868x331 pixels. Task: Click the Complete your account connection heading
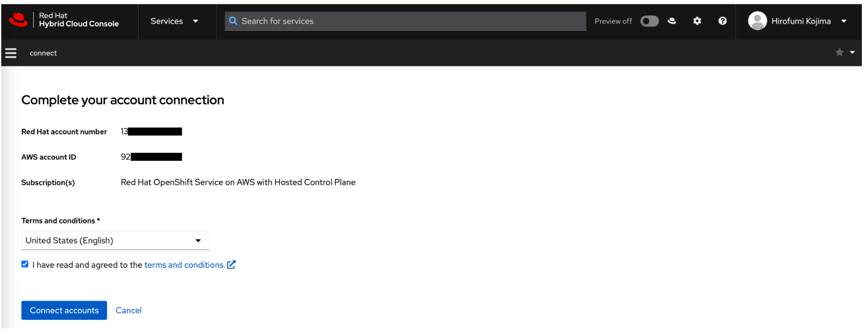tap(123, 100)
